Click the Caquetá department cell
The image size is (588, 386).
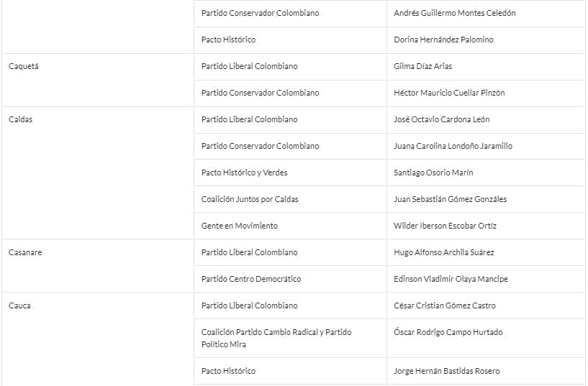pyautogui.click(x=24, y=66)
